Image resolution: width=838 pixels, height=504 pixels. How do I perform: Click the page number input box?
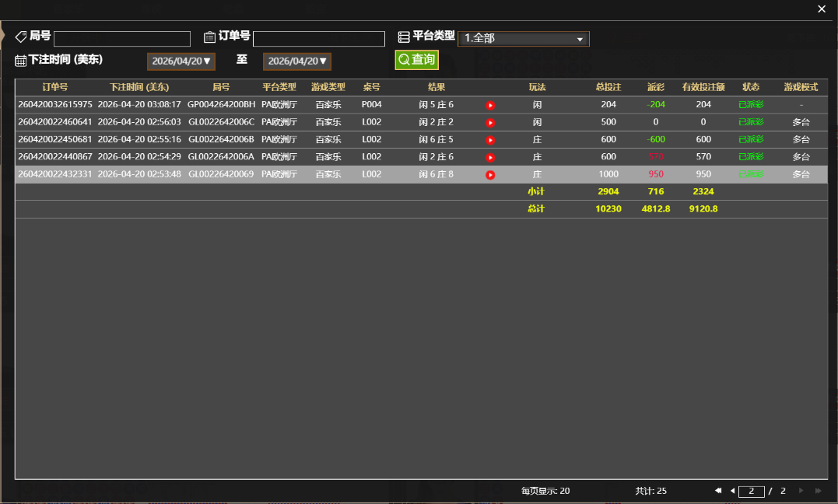(751, 492)
